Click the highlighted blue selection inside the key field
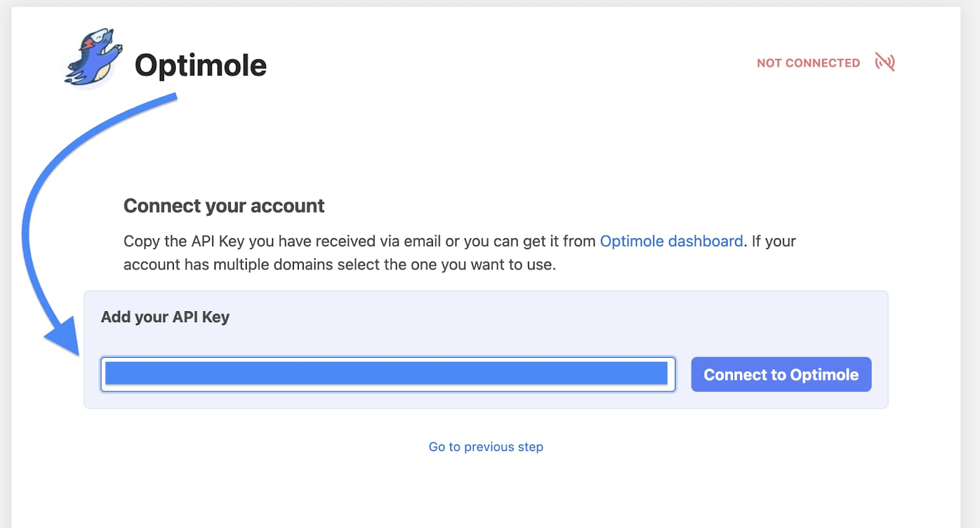980x528 pixels. tap(386, 374)
